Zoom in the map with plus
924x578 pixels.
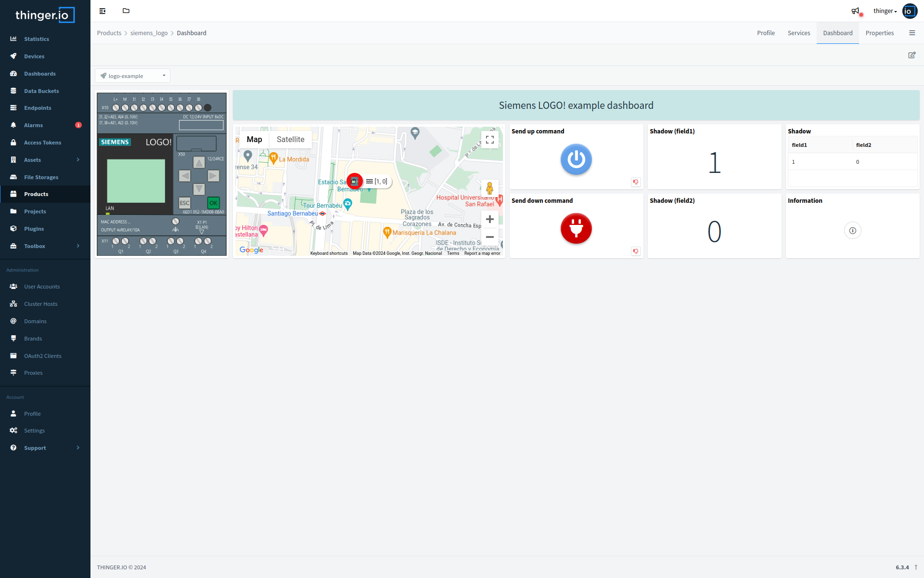pyautogui.click(x=489, y=219)
